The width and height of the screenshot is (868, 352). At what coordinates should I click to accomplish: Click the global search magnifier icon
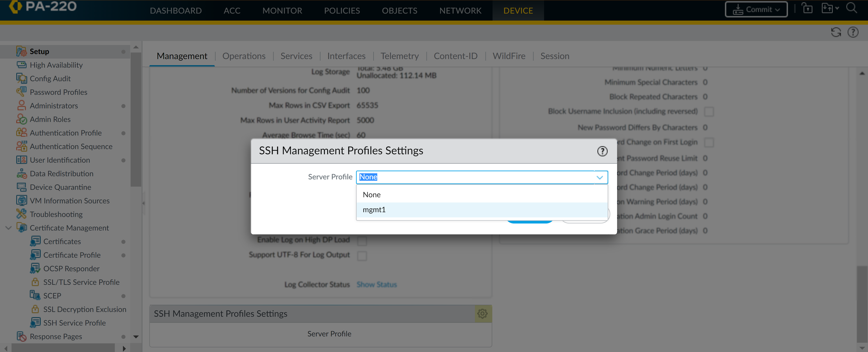[x=851, y=8]
